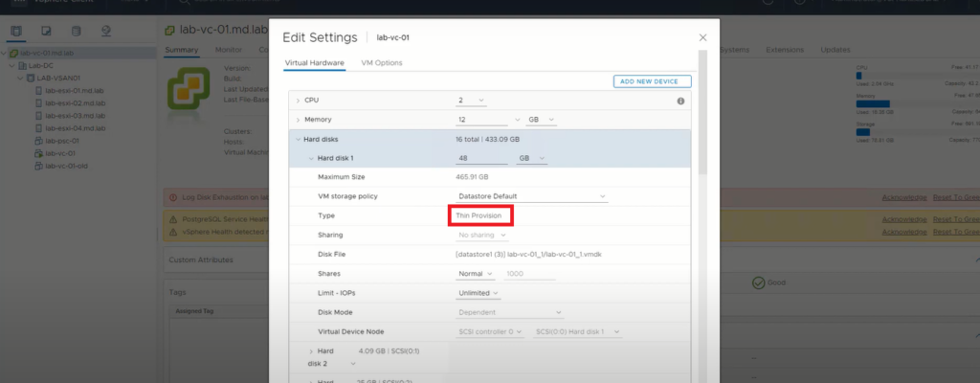Open the Limit - IOPs Unlimited dropdown
The height and width of the screenshot is (383, 980).
click(479, 293)
